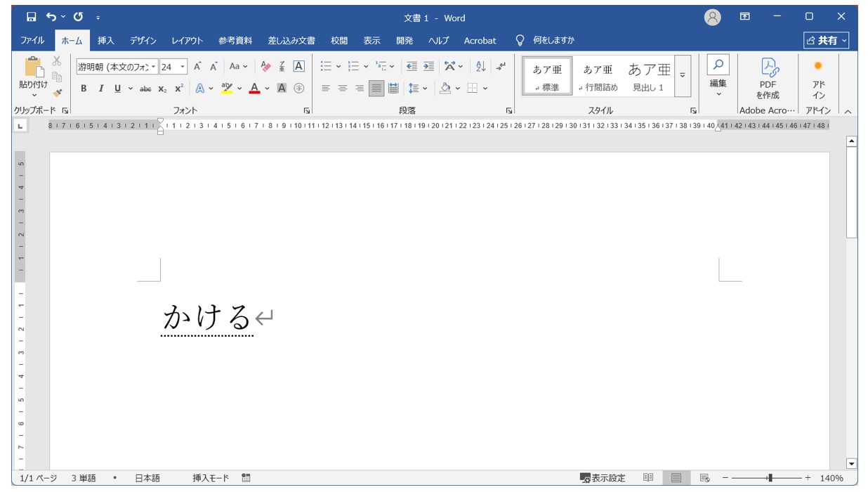Open the Font dialog launcher
The image size is (868, 492).
point(307,111)
